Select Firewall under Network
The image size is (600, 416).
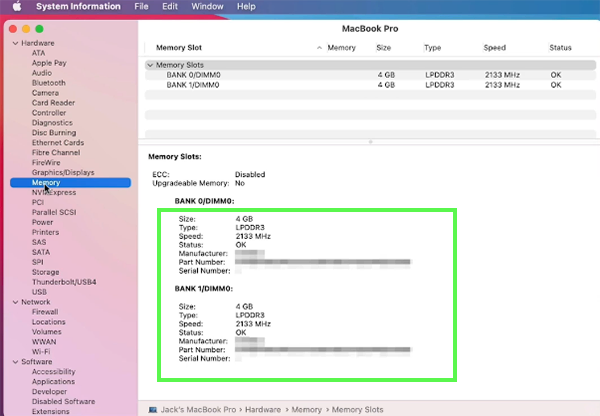tap(45, 312)
